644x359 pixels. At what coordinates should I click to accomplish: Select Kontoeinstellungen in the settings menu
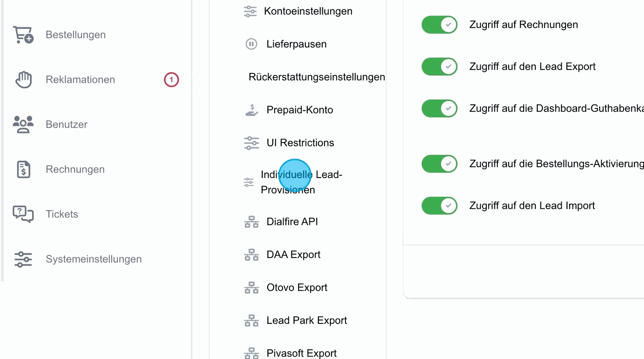308,11
